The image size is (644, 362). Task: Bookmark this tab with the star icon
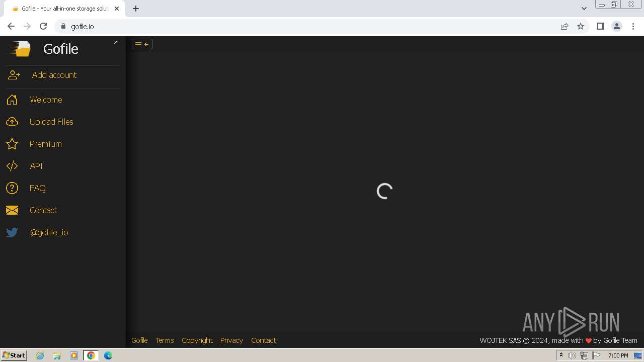click(x=581, y=26)
